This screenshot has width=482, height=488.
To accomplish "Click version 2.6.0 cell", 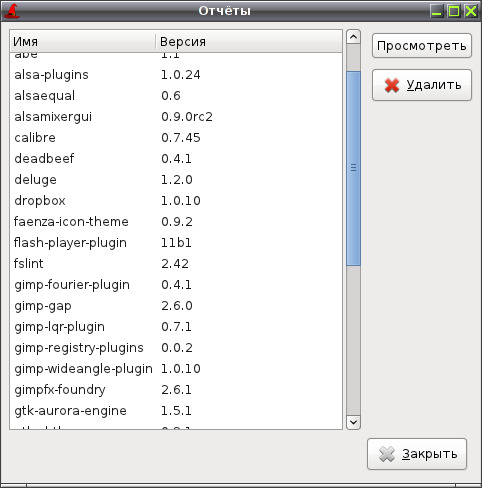I will click(177, 306).
